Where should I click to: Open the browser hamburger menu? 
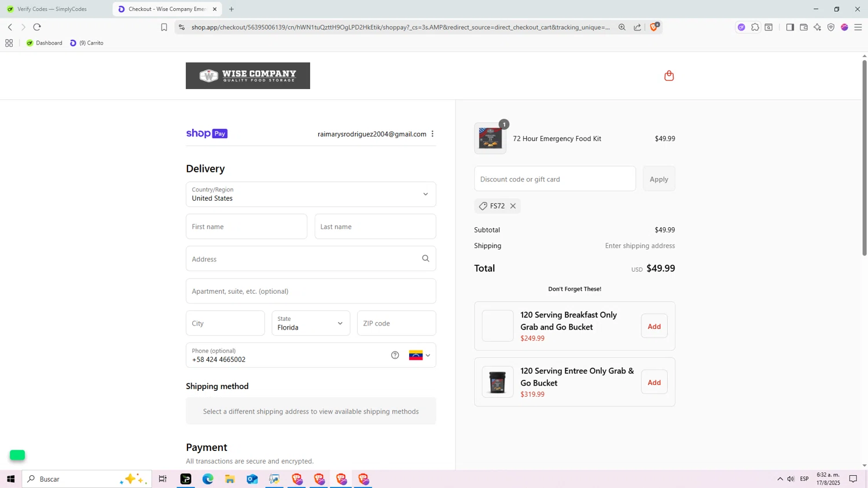(x=858, y=27)
